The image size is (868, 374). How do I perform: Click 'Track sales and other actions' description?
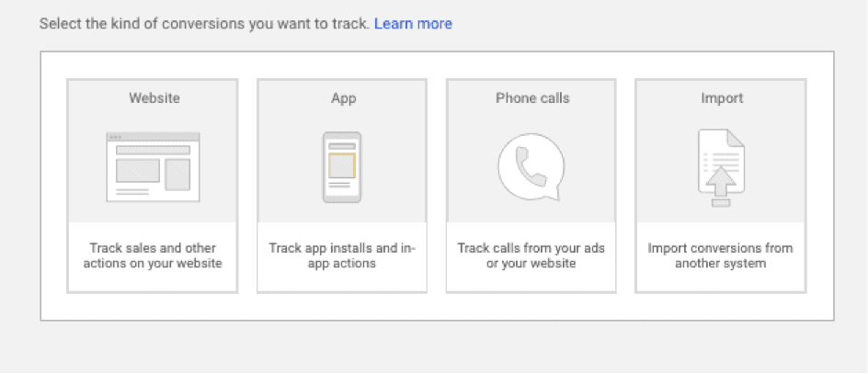tap(153, 255)
